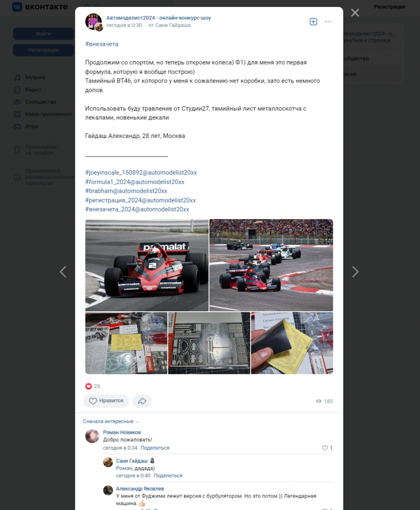
Task: Open the Parmalat Brabham close-up photo
Action: click(x=146, y=265)
